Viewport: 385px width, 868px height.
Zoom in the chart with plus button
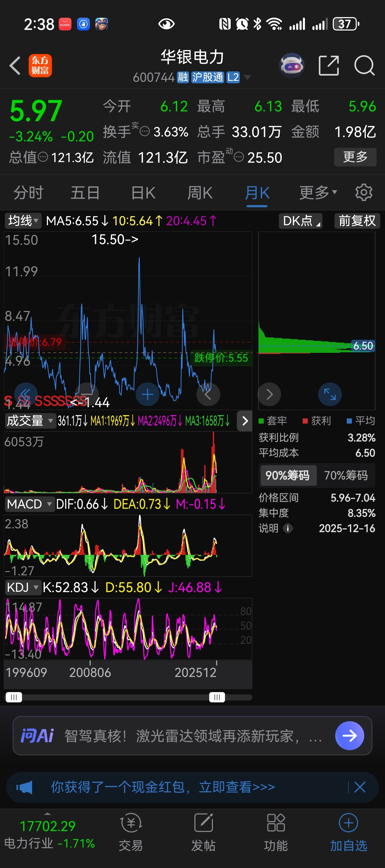click(x=148, y=394)
